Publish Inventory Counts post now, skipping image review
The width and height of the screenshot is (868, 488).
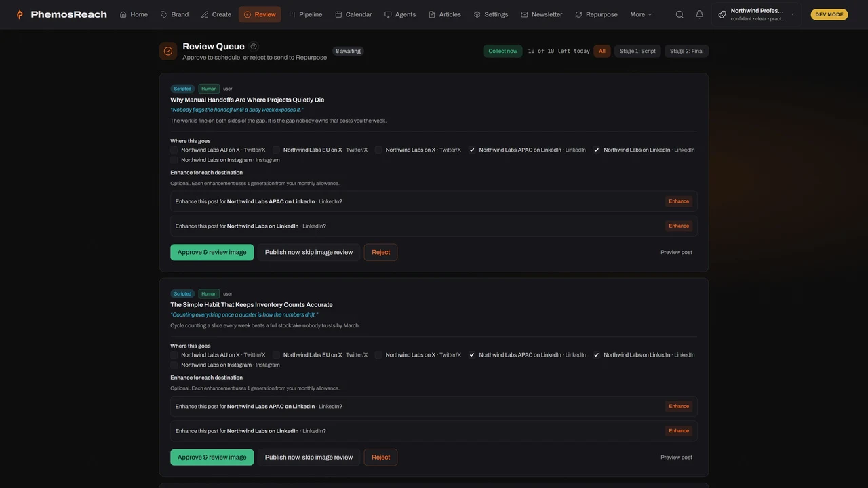coord(309,457)
